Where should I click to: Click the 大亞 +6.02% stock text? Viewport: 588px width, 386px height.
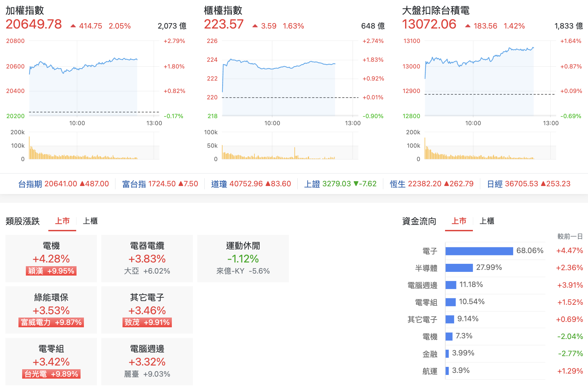147,271
